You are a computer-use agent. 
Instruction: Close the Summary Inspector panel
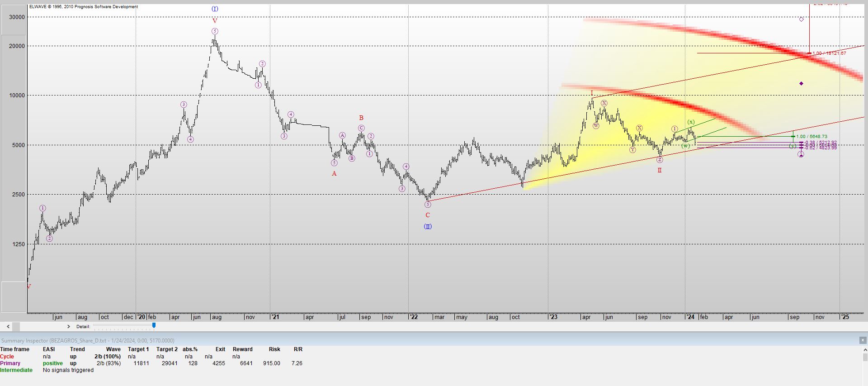pyautogui.click(x=863, y=340)
